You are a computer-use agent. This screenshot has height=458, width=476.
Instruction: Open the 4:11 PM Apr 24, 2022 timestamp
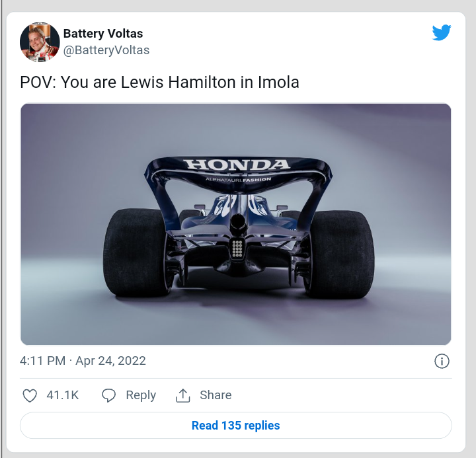[x=83, y=361]
